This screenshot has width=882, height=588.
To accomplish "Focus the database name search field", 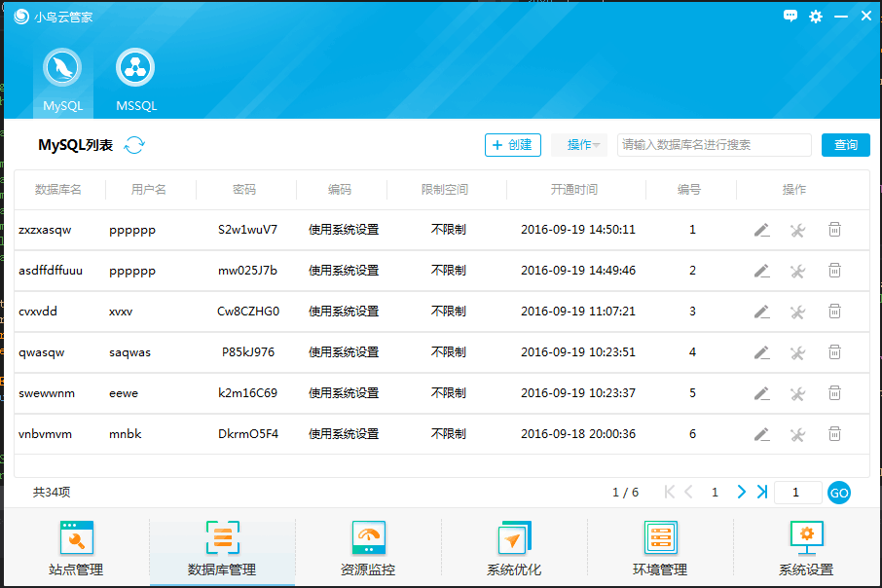I will 715,145.
